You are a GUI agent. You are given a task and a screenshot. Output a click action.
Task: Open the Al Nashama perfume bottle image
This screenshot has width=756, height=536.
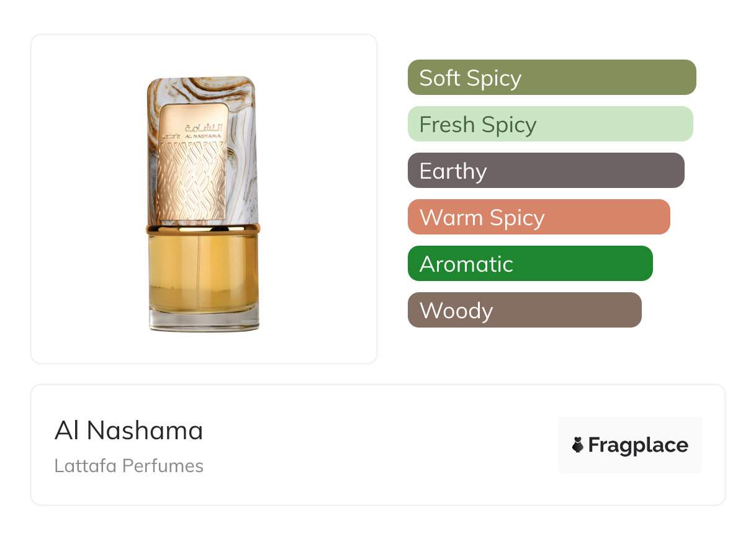[x=203, y=203]
